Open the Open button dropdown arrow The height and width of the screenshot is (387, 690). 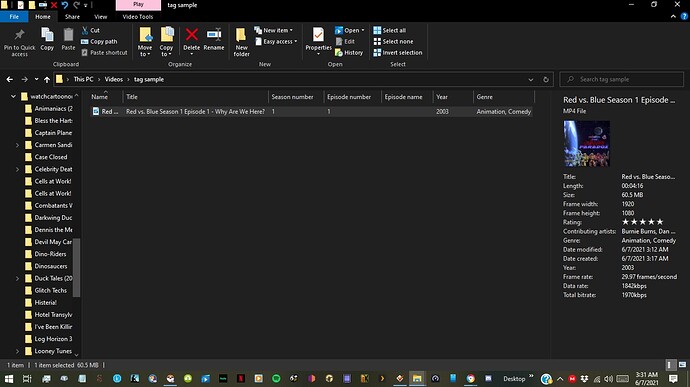pyautogui.click(x=363, y=30)
